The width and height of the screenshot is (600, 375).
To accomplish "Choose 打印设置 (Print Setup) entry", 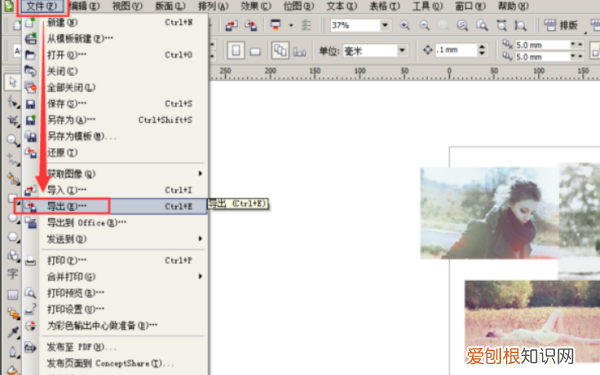I will 115,309.
